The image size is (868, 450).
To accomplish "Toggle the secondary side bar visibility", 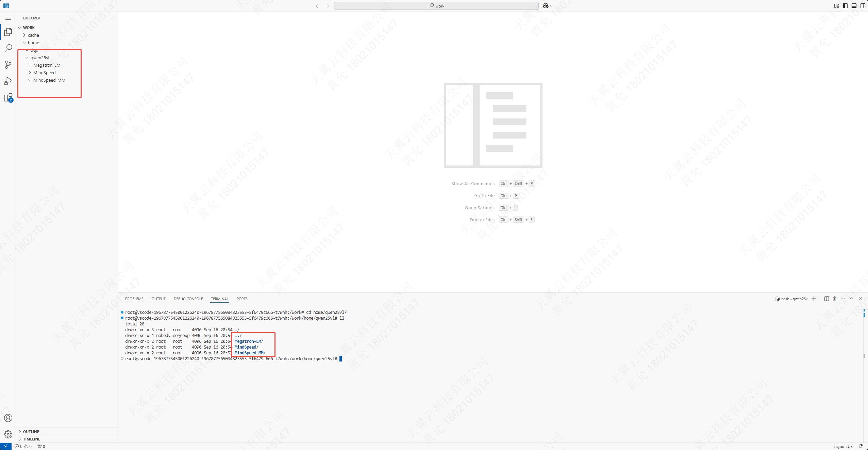I will point(863,6).
